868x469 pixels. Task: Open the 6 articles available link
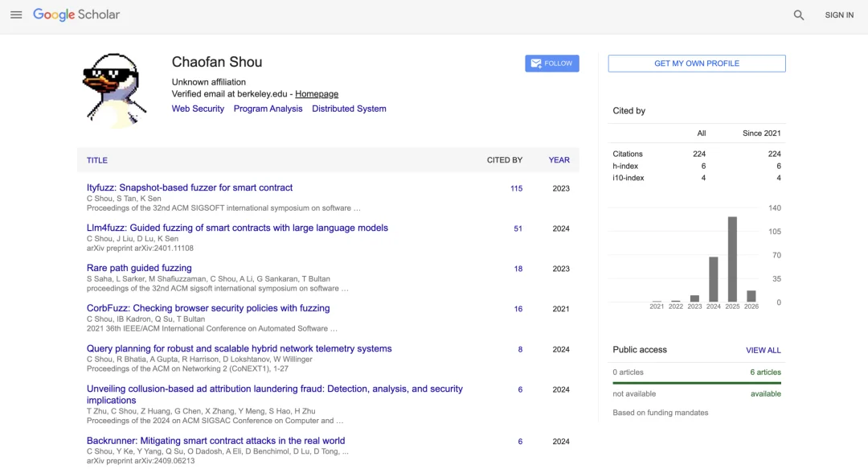pyautogui.click(x=765, y=372)
